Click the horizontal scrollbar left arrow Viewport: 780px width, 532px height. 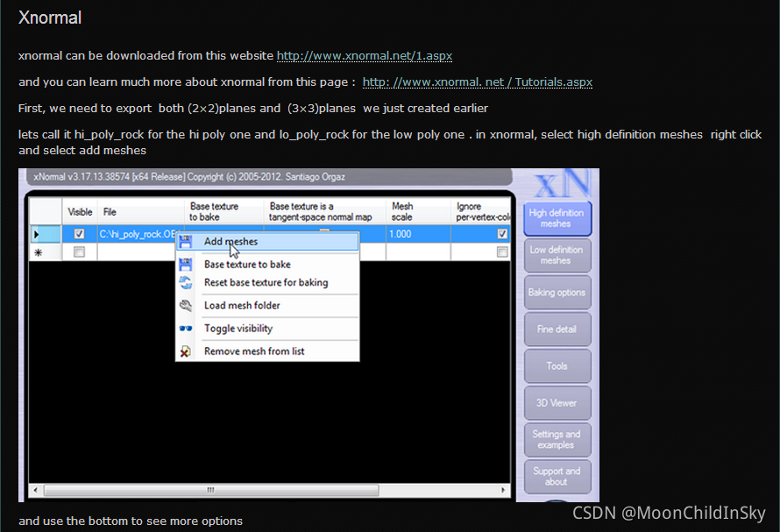(x=35, y=490)
